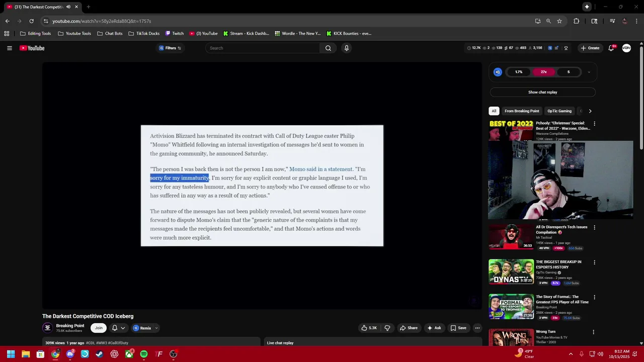Screen dimensions: 644x362
Task: Click Breaking Point channel name
Action: [x=70, y=326]
